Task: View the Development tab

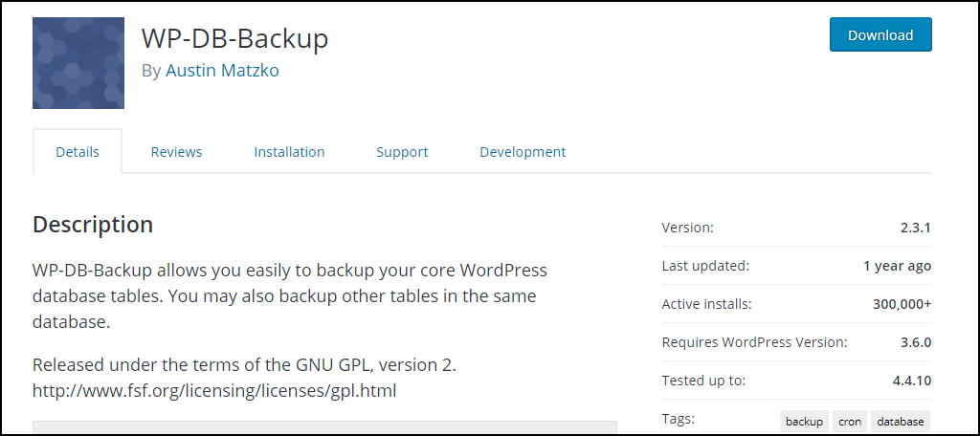Action: 523,152
